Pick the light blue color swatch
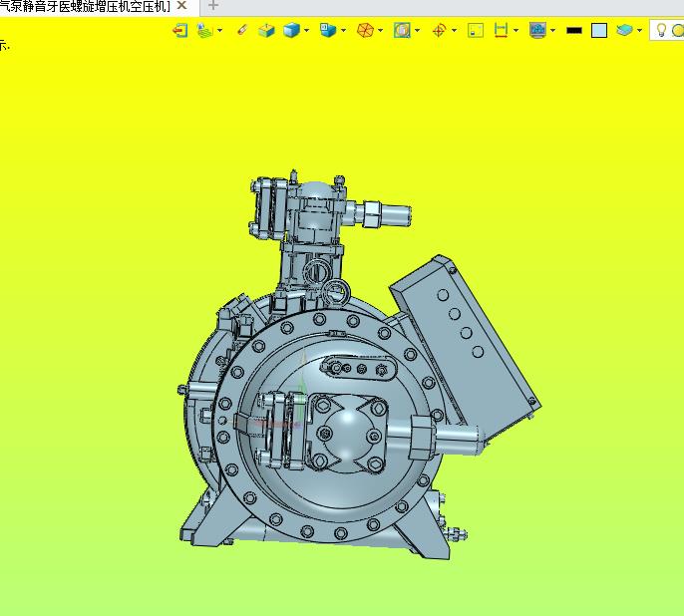The width and height of the screenshot is (684, 616). [x=599, y=31]
